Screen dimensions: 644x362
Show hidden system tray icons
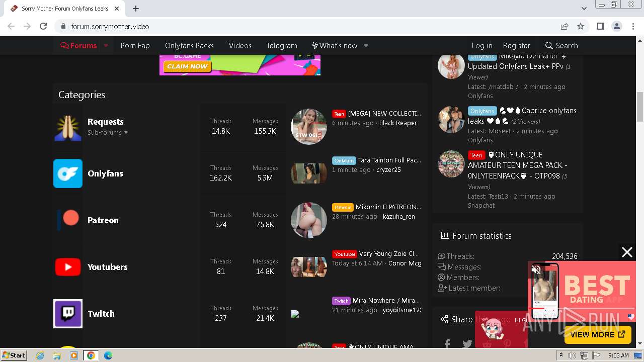(561, 355)
